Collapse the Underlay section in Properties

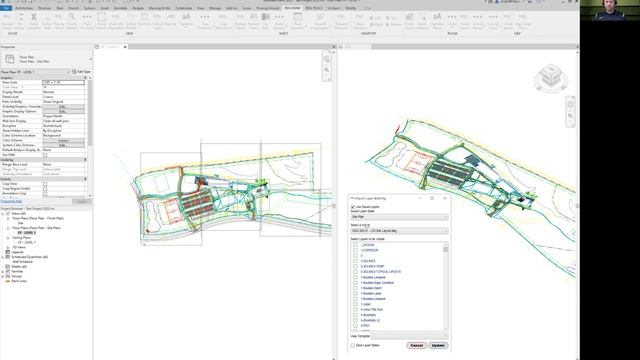coord(85,160)
